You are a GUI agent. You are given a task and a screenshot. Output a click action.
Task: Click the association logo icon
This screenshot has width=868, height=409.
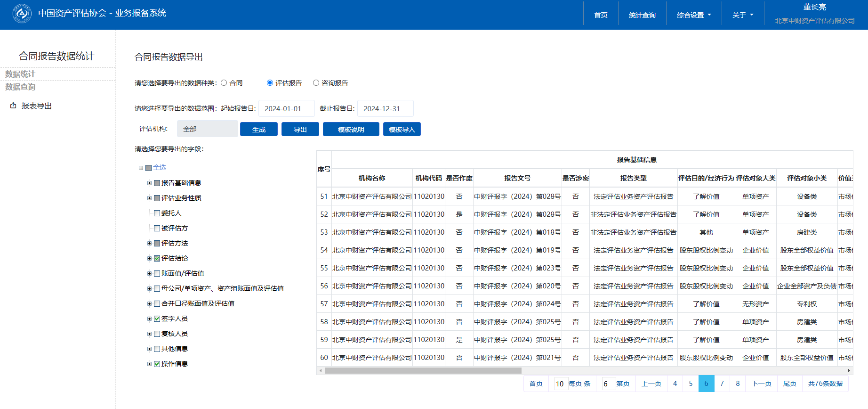pos(22,14)
